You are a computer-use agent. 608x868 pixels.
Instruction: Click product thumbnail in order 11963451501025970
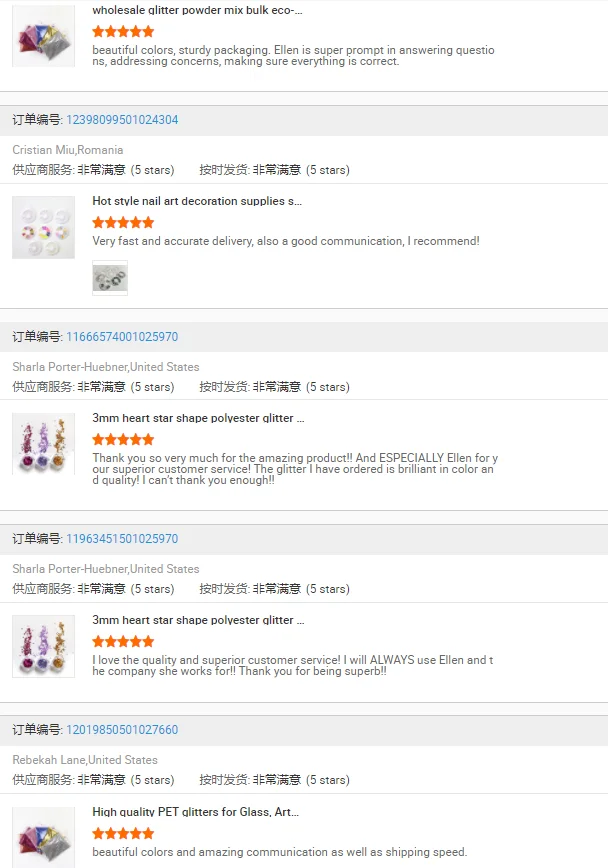pos(43,646)
